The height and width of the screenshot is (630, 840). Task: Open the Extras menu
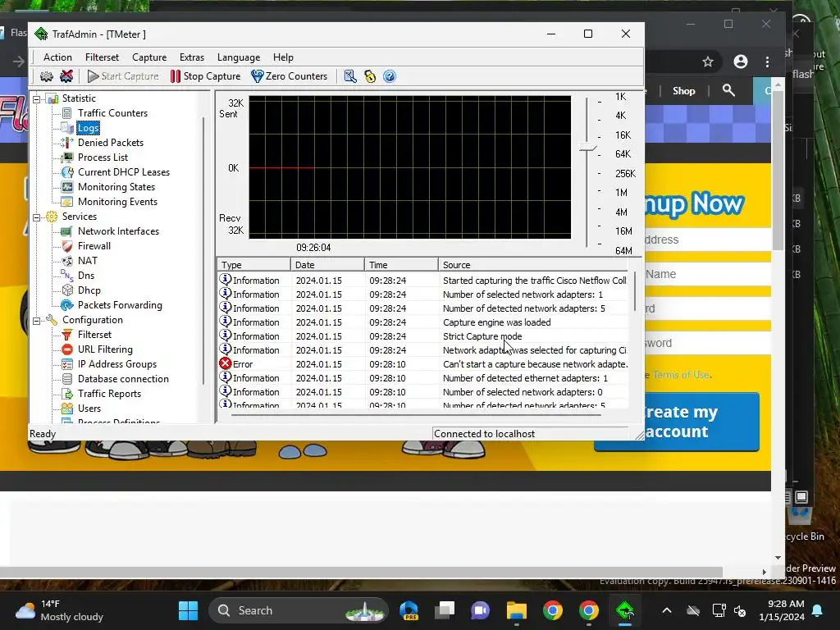(x=192, y=57)
